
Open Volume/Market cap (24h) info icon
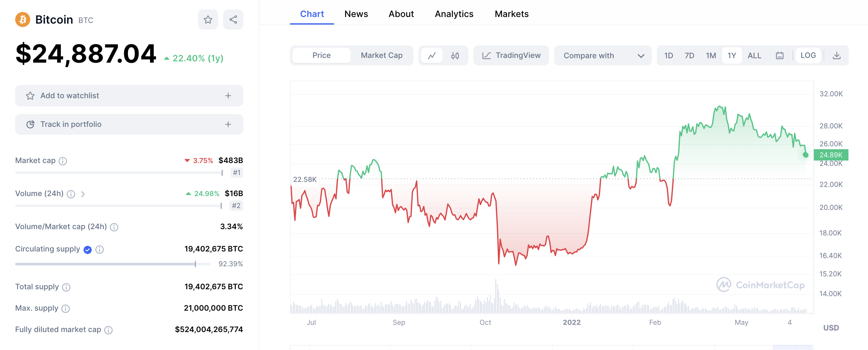pyautogui.click(x=114, y=227)
